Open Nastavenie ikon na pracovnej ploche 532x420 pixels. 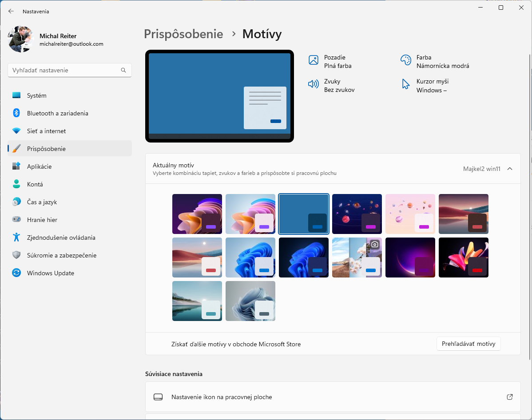tap(222, 397)
